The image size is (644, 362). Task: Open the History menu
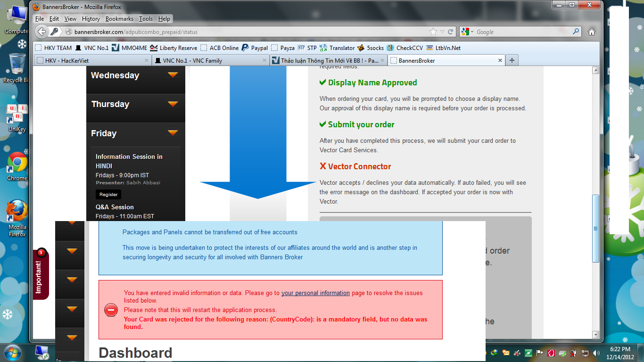(x=91, y=19)
